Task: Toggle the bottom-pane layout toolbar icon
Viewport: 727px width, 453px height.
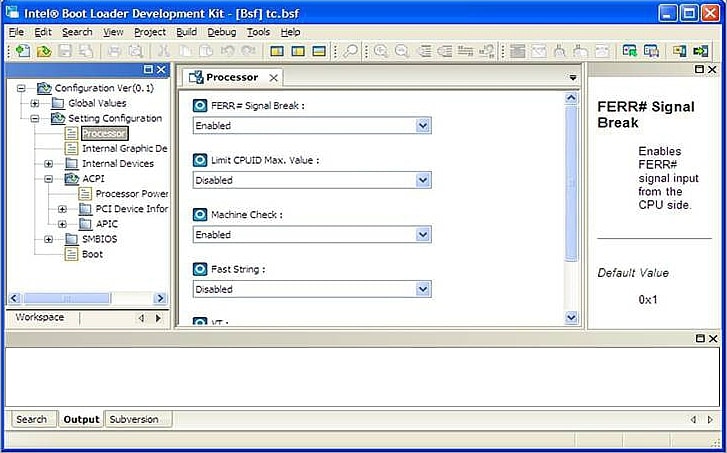Action: [319, 51]
